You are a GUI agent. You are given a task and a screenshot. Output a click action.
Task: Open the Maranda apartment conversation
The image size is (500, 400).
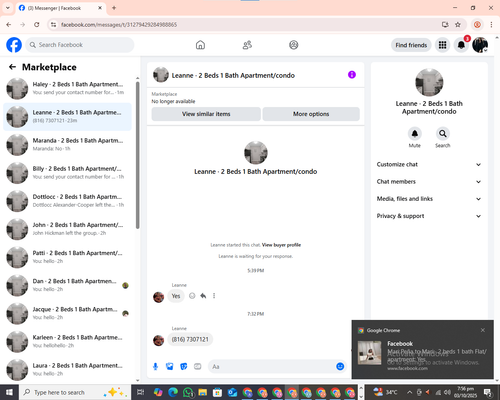point(68,145)
